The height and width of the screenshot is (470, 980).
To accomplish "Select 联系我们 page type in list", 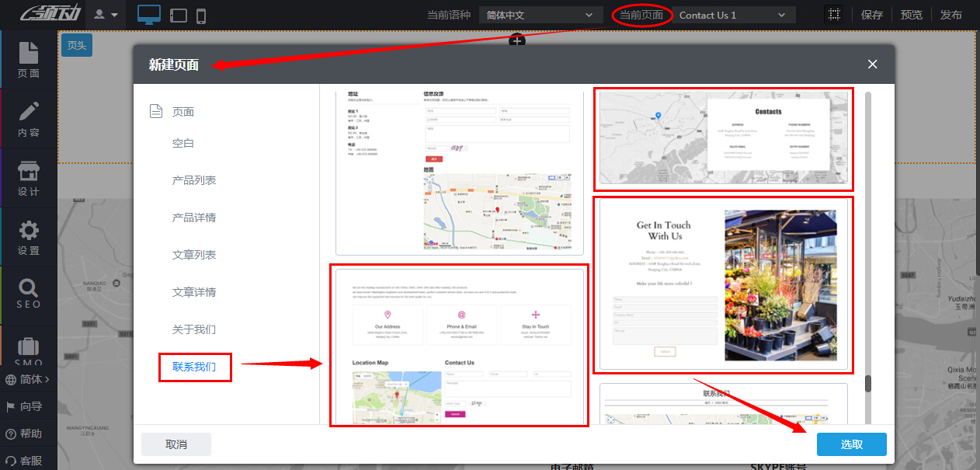I will (x=194, y=367).
